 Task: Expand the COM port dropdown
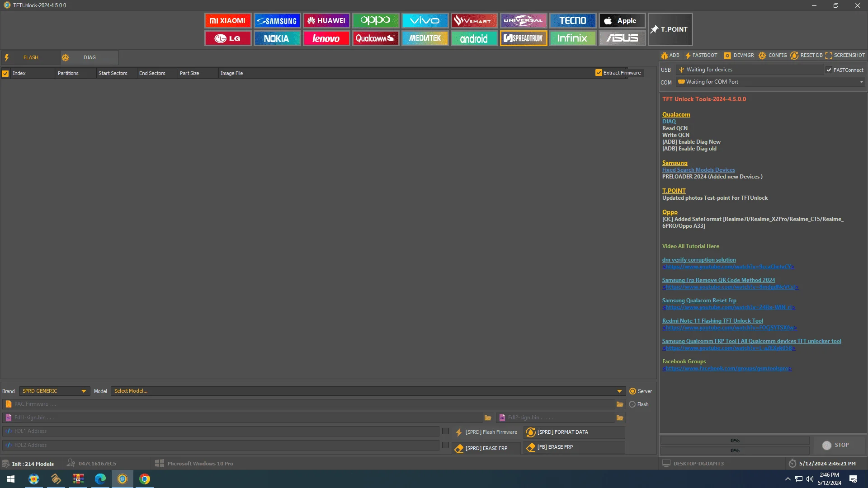pos(862,82)
